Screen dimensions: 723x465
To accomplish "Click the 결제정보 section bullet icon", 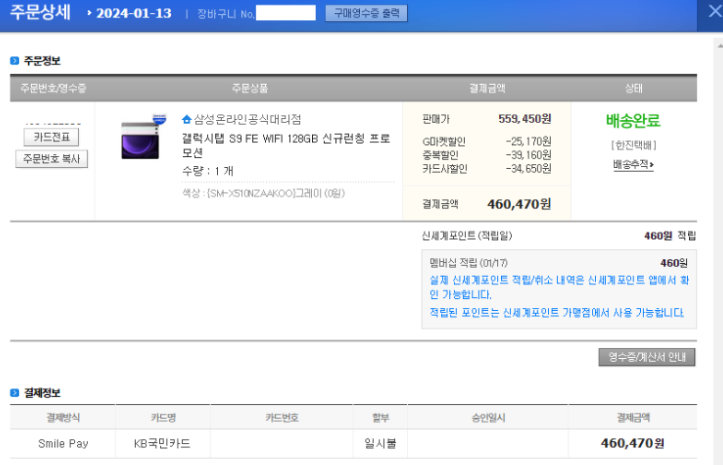I will click(x=15, y=393).
